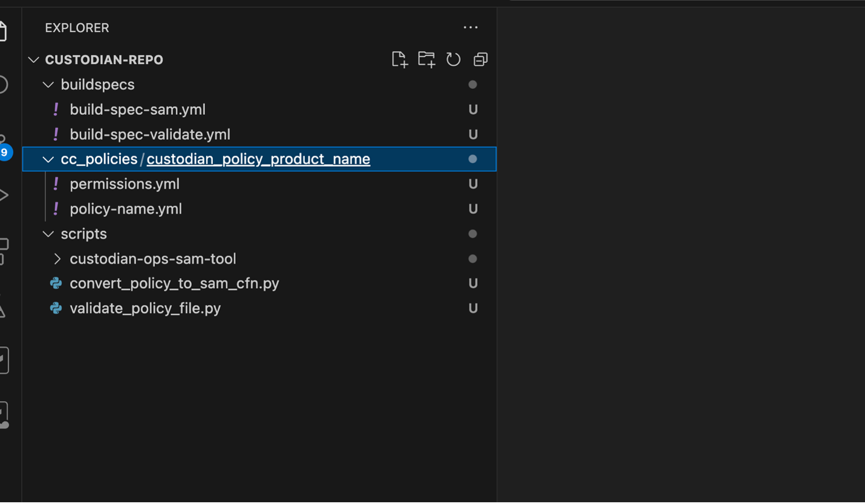The height and width of the screenshot is (504, 865).
Task: Select build-spec-sam.yml
Action: click(x=137, y=109)
